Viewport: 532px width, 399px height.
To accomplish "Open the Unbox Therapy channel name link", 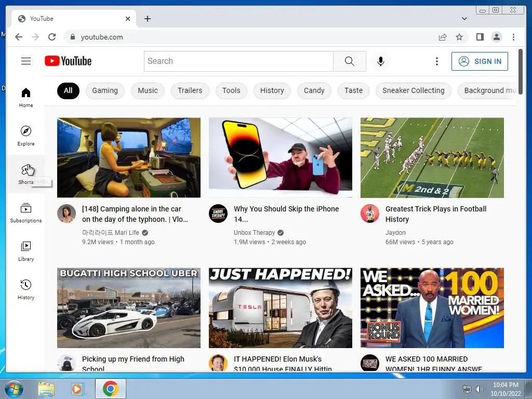I will (x=254, y=232).
